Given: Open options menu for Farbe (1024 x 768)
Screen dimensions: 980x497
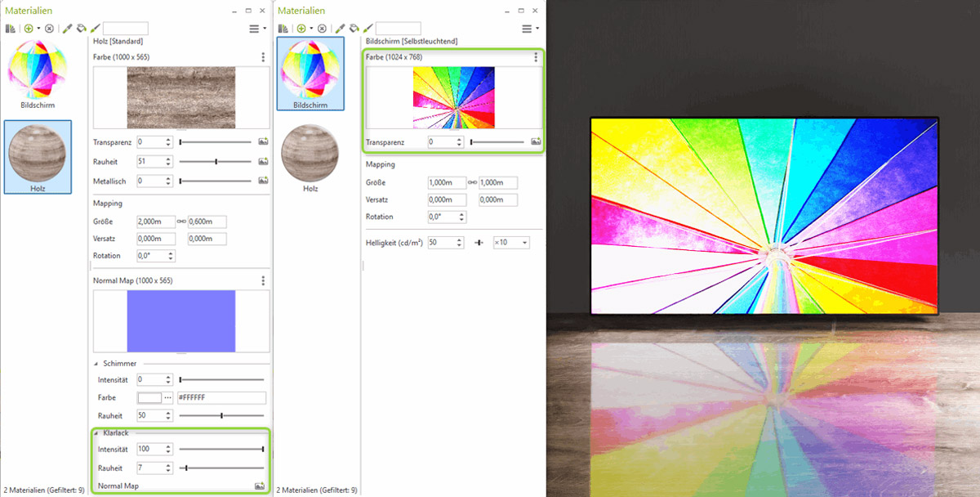Looking at the screenshot, I should pos(536,57).
